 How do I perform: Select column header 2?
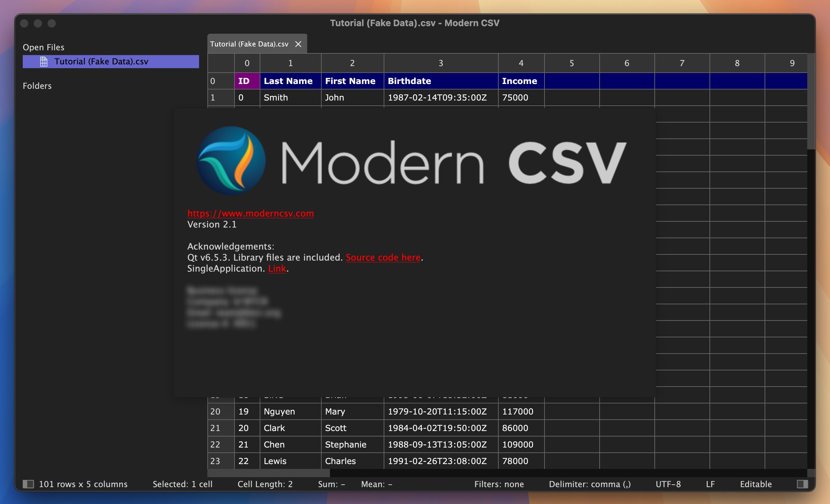pyautogui.click(x=353, y=63)
